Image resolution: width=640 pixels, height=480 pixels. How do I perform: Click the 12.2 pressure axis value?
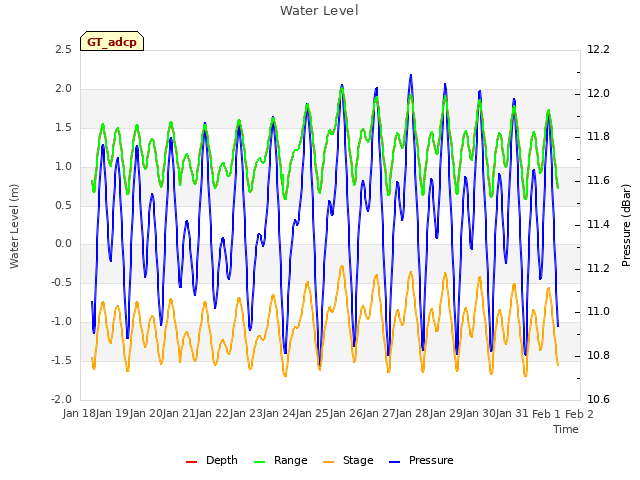pyautogui.click(x=598, y=50)
